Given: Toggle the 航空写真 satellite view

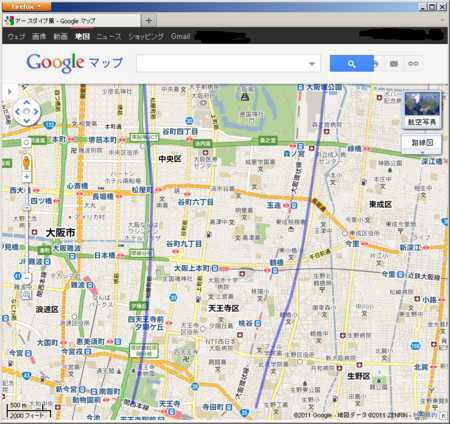Looking at the screenshot, I should tap(422, 109).
